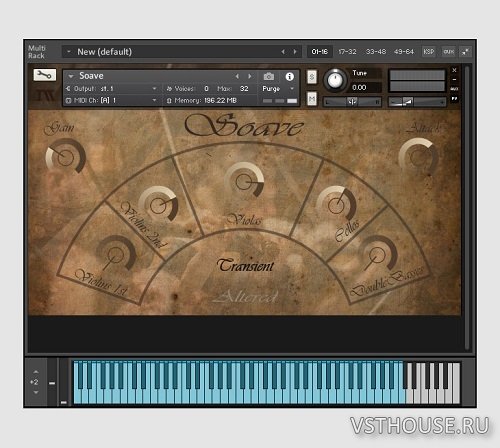Adjust the Double Basses knob
Viewport: 500px width, 448px height.
click(x=378, y=254)
